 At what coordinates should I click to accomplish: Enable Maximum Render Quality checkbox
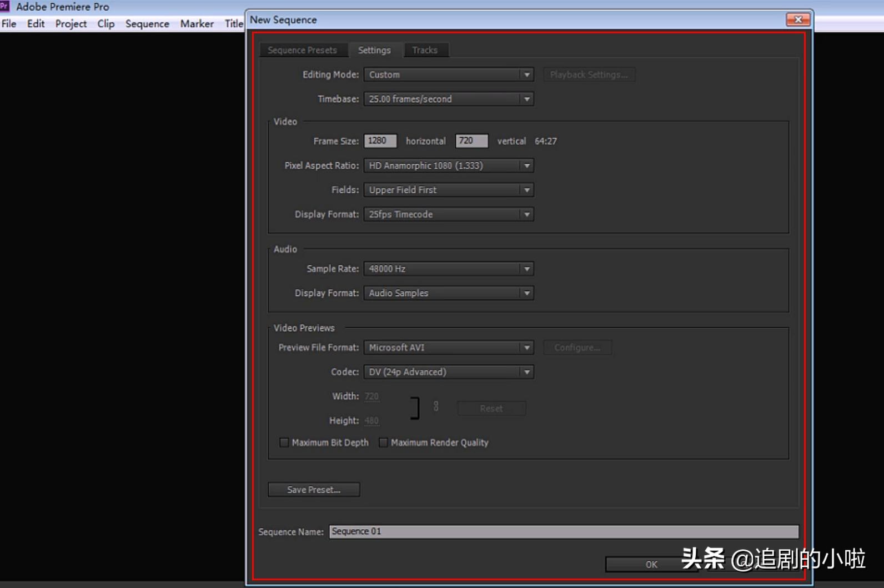pyautogui.click(x=383, y=443)
